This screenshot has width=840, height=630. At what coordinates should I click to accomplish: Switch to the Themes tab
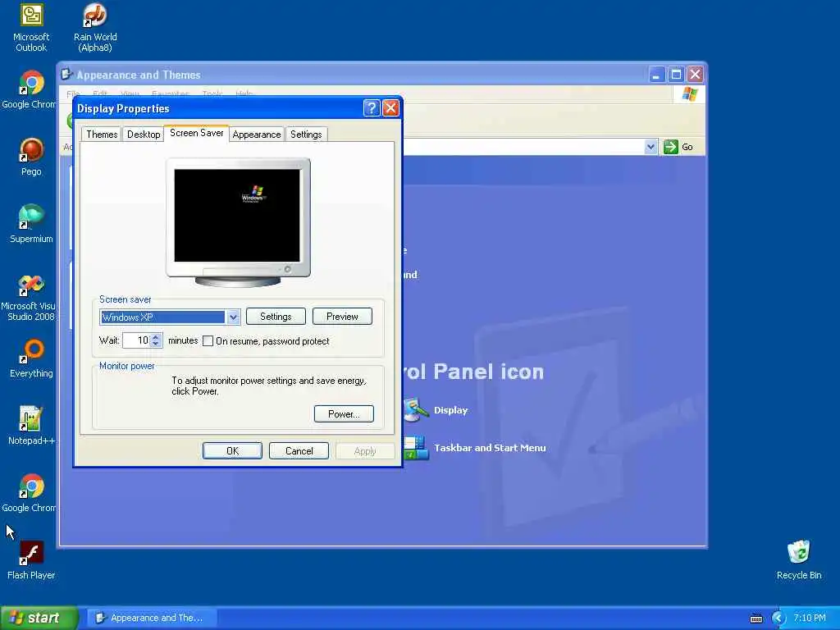click(x=102, y=135)
